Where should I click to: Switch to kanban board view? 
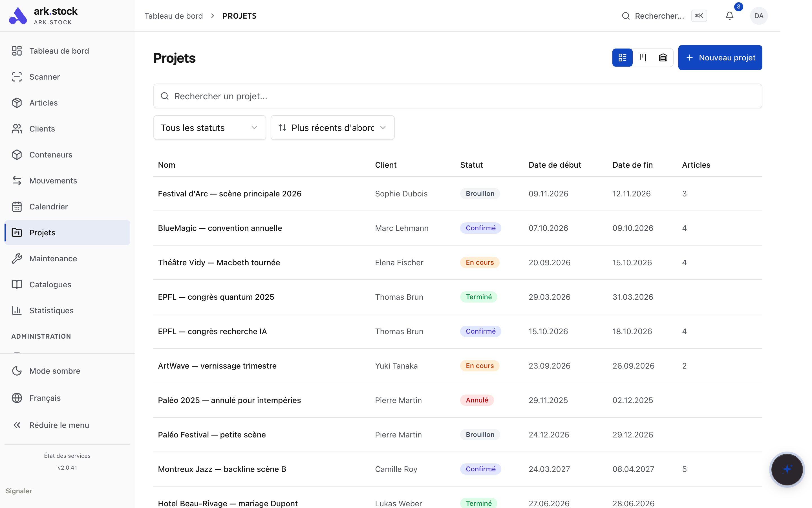tap(643, 58)
